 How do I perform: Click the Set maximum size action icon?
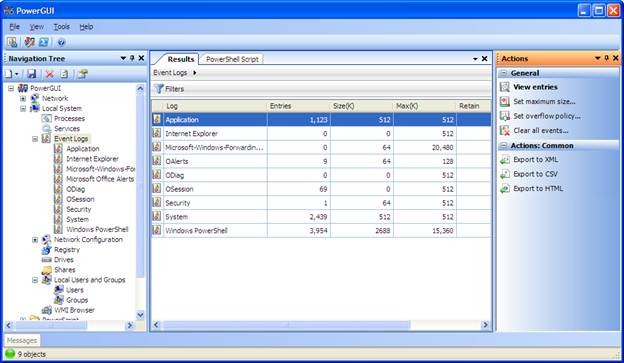coord(505,101)
